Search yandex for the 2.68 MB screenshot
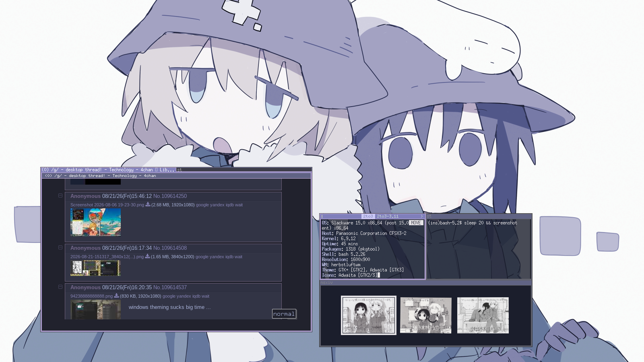Viewport: 644px width, 362px height. pyautogui.click(x=217, y=205)
